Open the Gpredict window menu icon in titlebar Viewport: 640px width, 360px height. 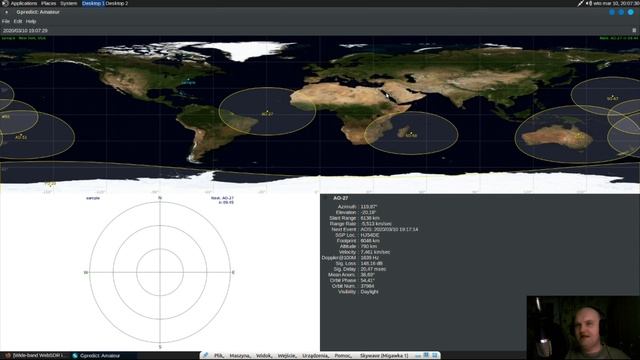7,12
